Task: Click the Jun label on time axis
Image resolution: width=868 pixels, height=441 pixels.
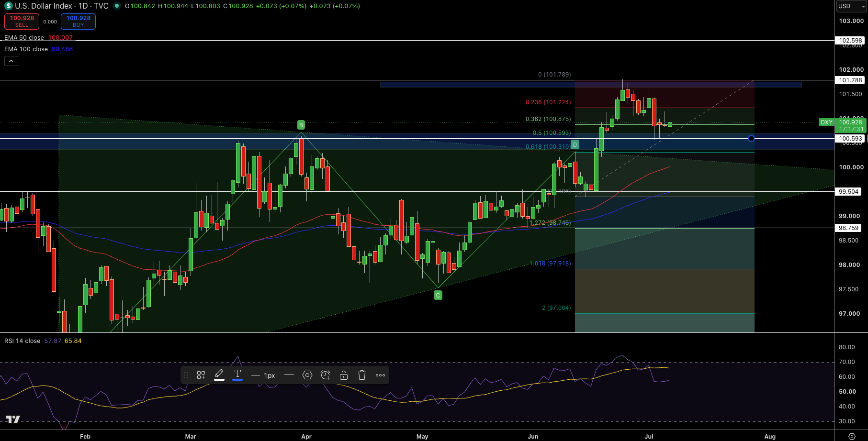Action: point(533,436)
